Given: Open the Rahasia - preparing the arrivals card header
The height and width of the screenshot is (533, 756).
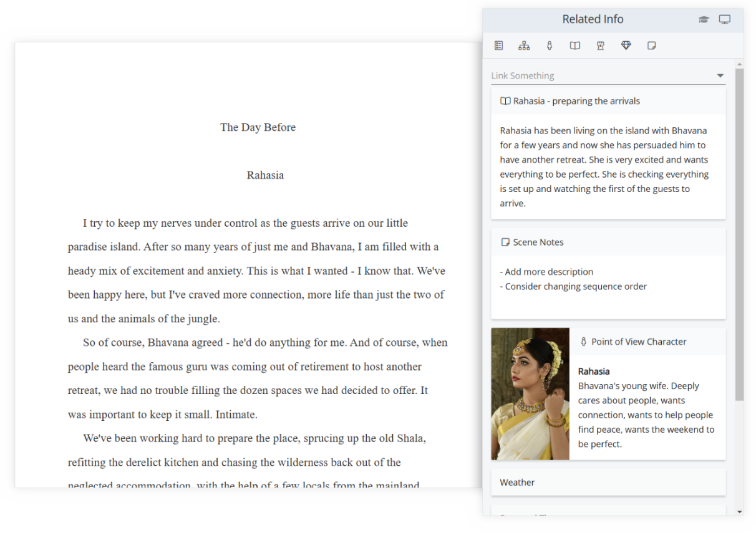Looking at the screenshot, I should pyautogui.click(x=608, y=101).
